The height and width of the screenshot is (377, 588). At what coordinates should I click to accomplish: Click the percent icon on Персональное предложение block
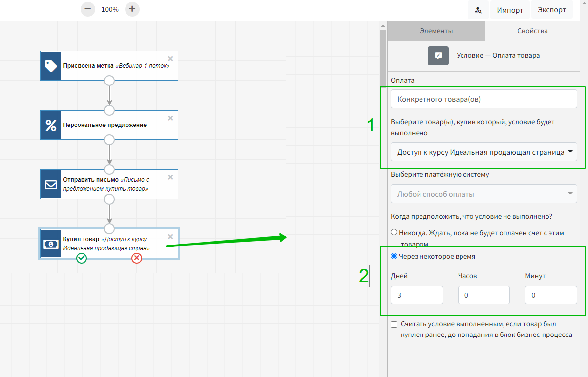tap(51, 125)
